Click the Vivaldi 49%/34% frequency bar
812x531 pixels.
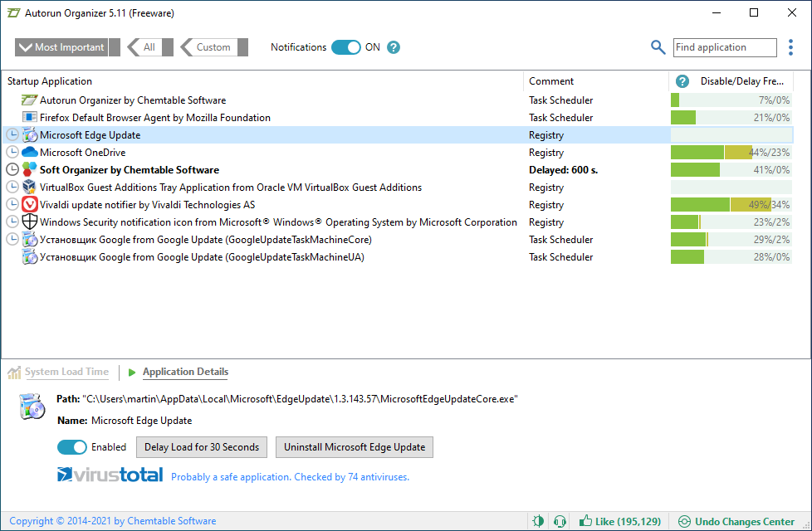click(x=731, y=204)
